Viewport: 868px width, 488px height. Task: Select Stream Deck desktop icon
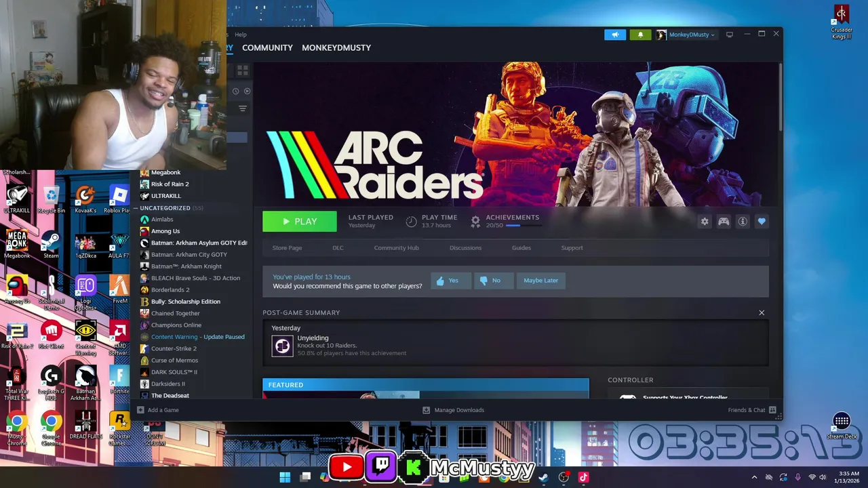842,426
